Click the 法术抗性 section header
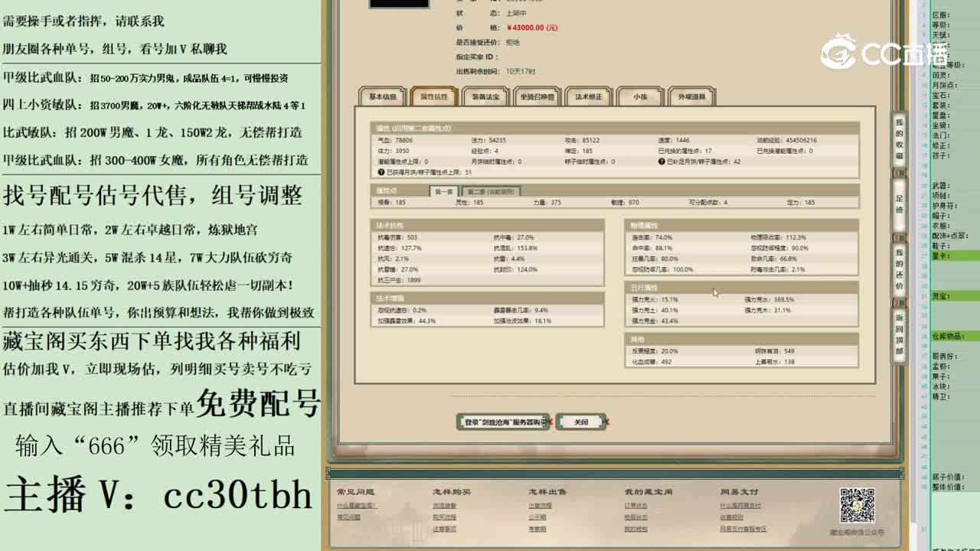This screenshot has height=551, width=980. (487, 226)
